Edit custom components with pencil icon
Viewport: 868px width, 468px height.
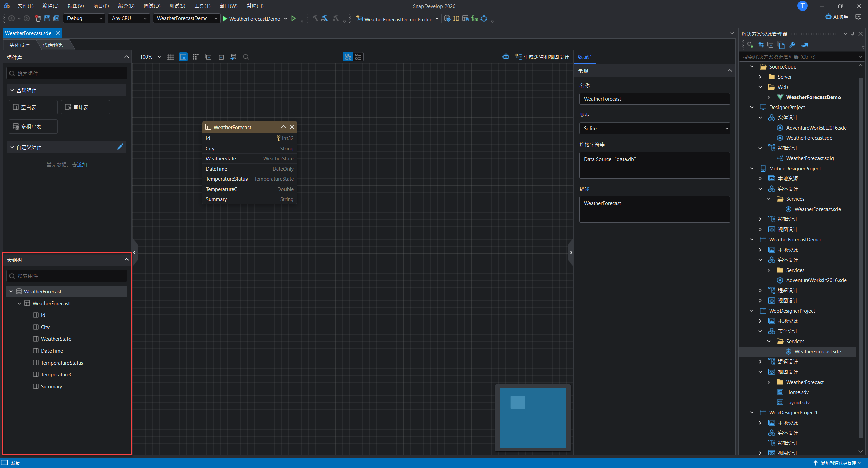[x=120, y=147]
